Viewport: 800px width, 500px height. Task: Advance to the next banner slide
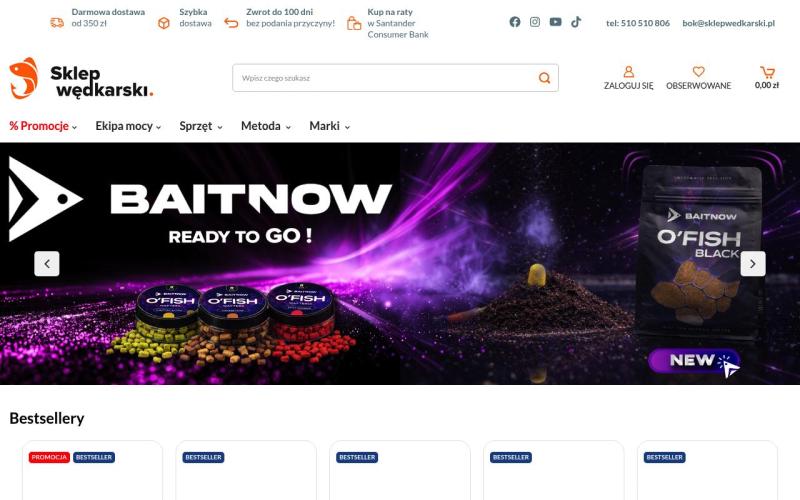pyautogui.click(x=753, y=264)
